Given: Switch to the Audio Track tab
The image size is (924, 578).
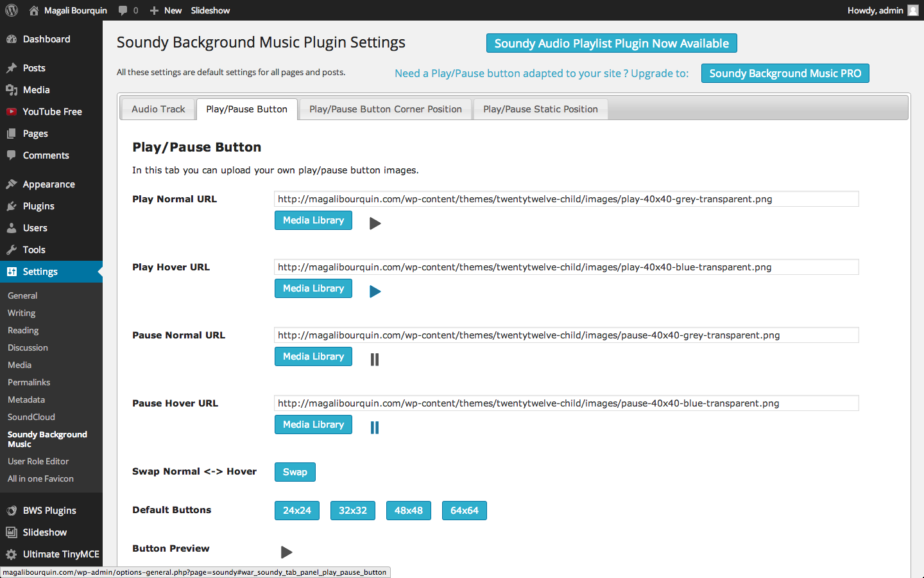Looking at the screenshot, I should [158, 109].
